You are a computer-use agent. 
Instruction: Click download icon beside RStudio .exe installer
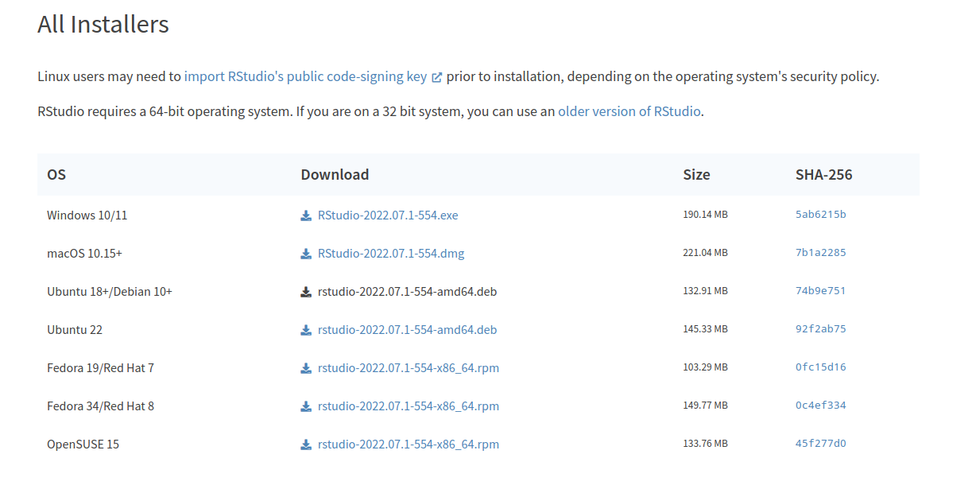(x=306, y=215)
